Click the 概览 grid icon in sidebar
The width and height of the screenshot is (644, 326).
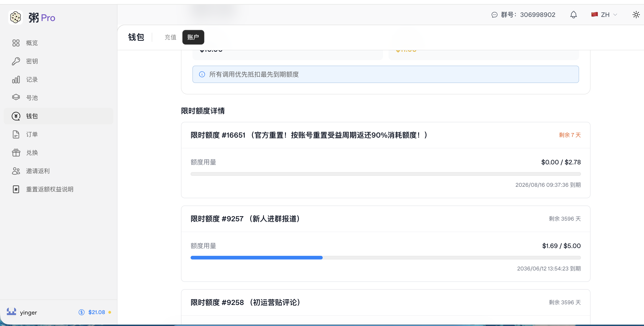tap(16, 43)
